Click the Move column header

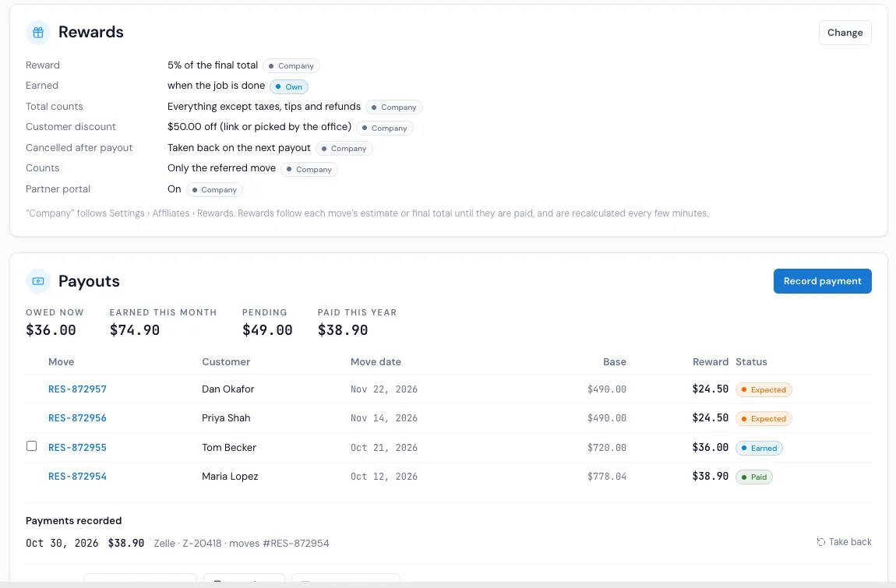pyautogui.click(x=61, y=361)
